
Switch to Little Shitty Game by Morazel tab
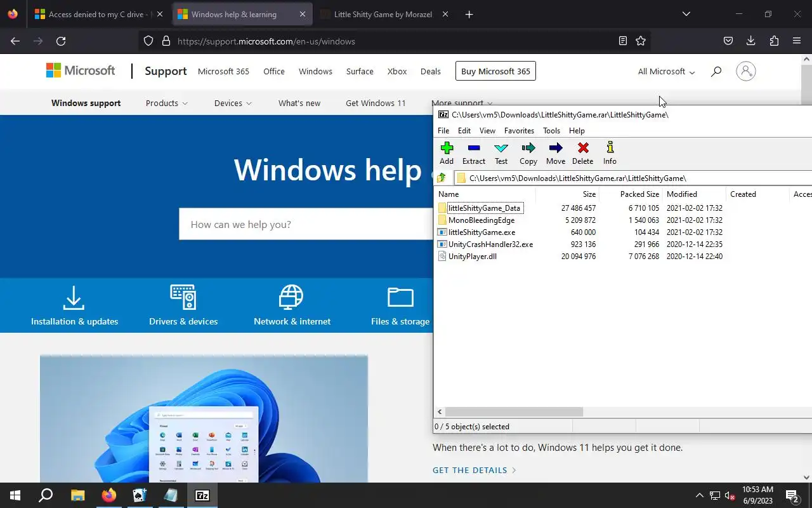pyautogui.click(x=384, y=14)
